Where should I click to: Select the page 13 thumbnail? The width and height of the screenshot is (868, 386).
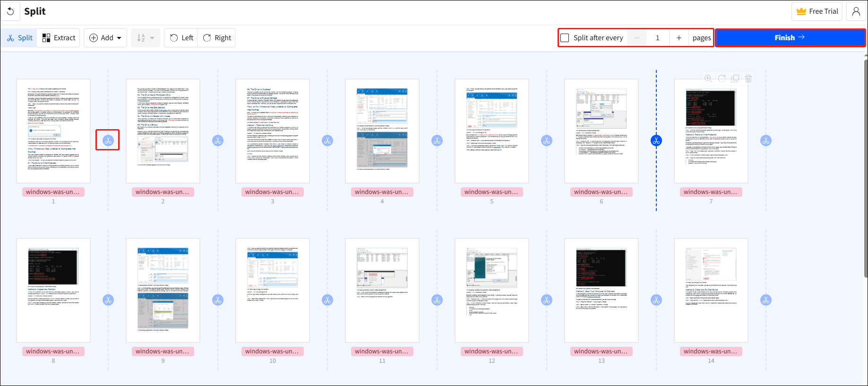(x=602, y=290)
